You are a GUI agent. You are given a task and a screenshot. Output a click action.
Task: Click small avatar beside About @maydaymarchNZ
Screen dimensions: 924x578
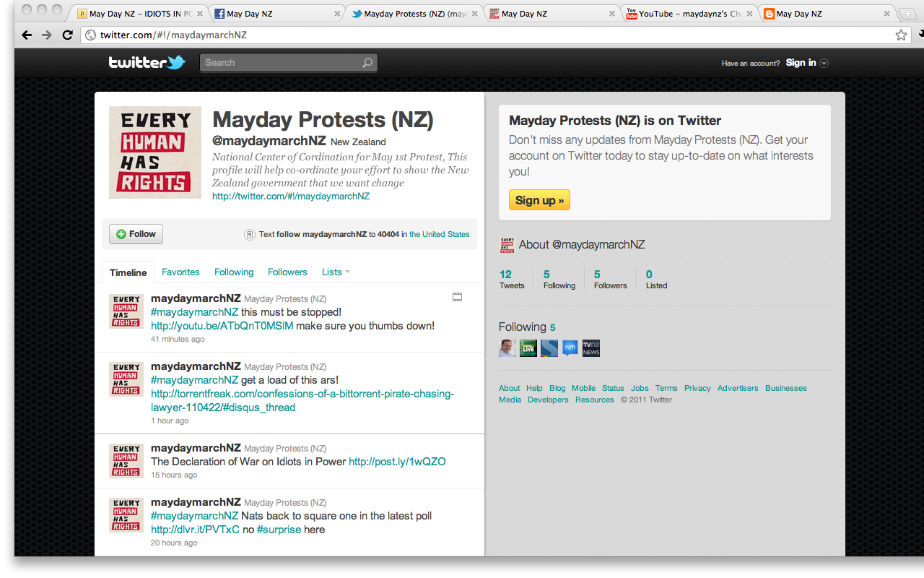pyautogui.click(x=507, y=245)
